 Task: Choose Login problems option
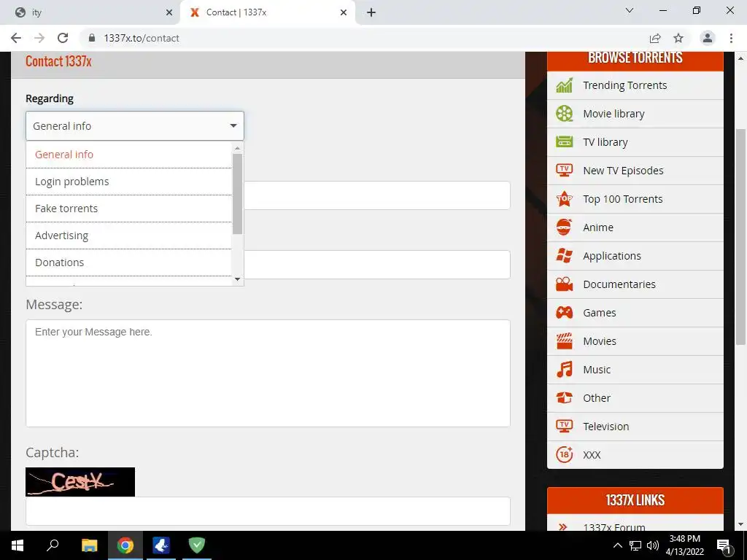click(x=128, y=182)
